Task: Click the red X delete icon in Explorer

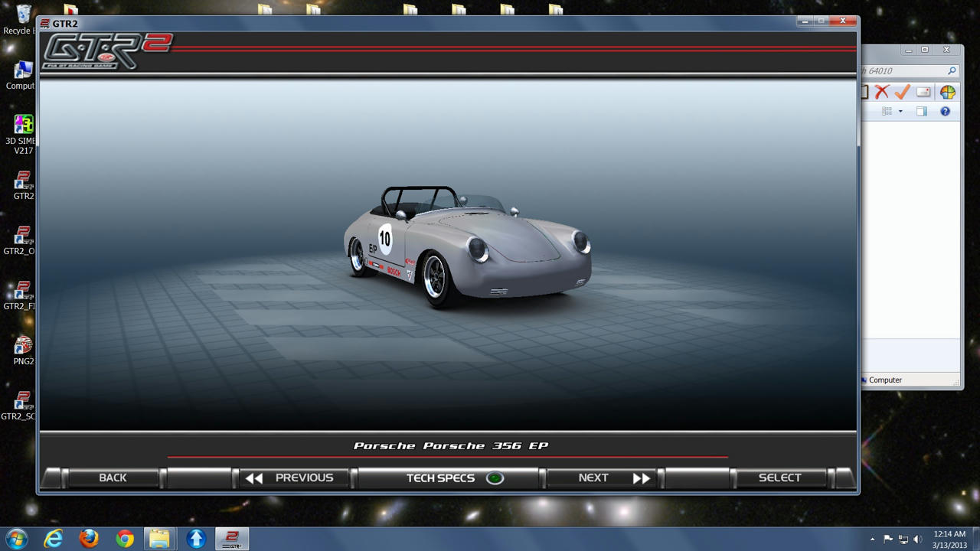Action: [x=882, y=92]
